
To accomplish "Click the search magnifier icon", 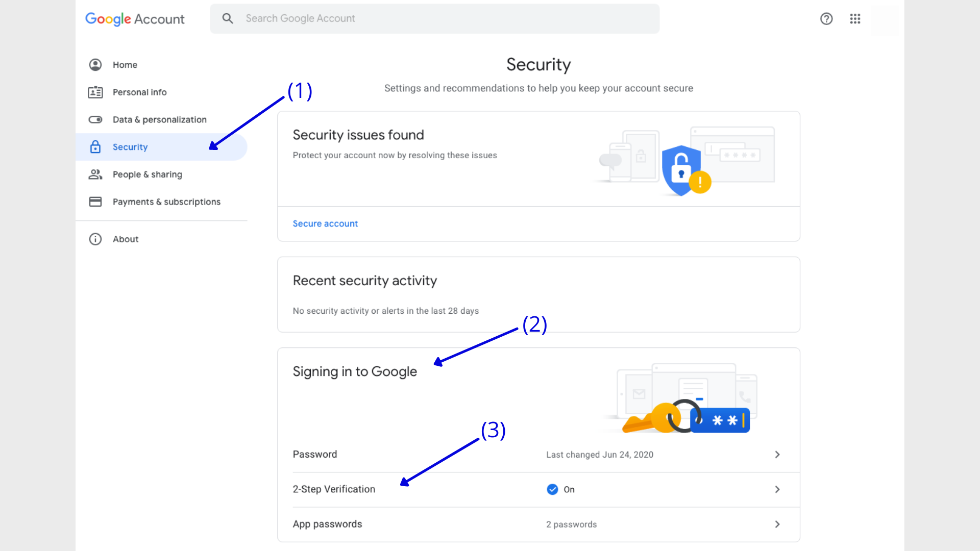I will (x=228, y=18).
